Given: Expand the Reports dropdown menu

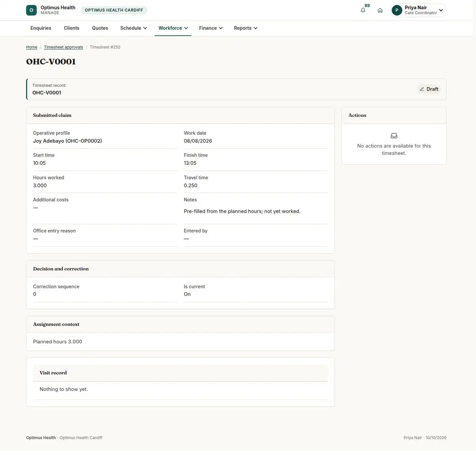Looking at the screenshot, I should point(246,28).
